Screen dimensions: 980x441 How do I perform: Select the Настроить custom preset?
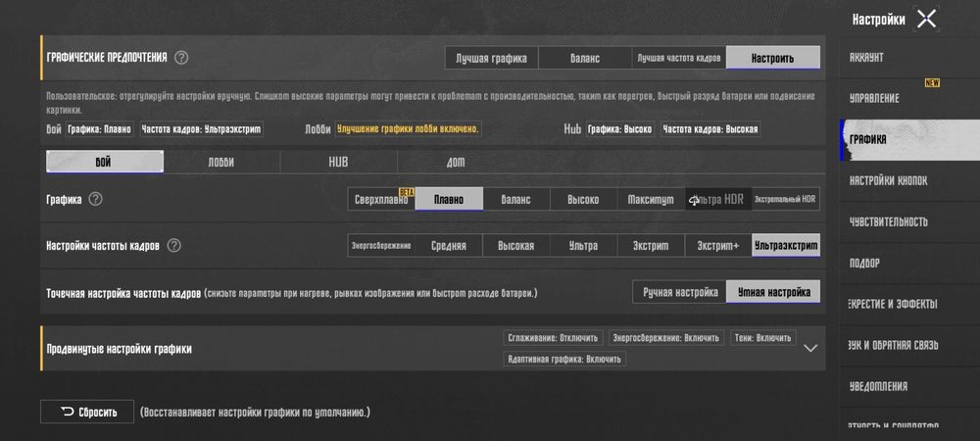point(772,58)
